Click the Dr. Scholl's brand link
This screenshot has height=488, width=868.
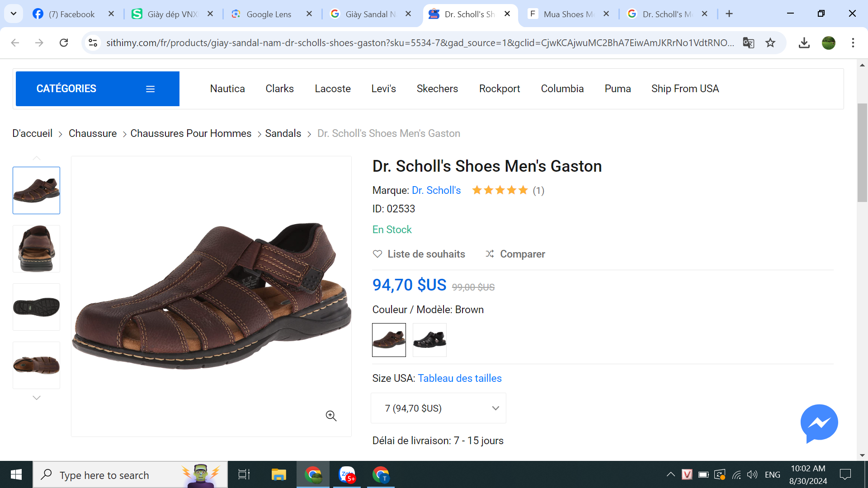[x=436, y=190]
